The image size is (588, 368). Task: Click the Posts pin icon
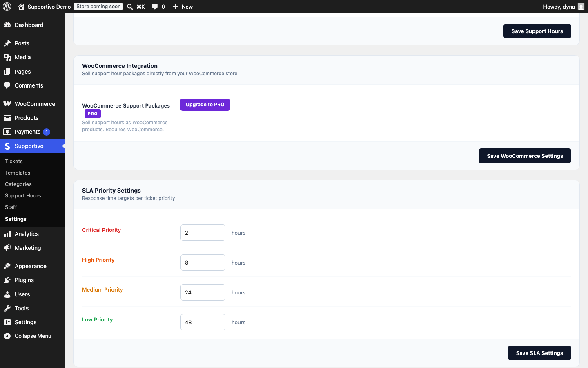tap(7, 43)
